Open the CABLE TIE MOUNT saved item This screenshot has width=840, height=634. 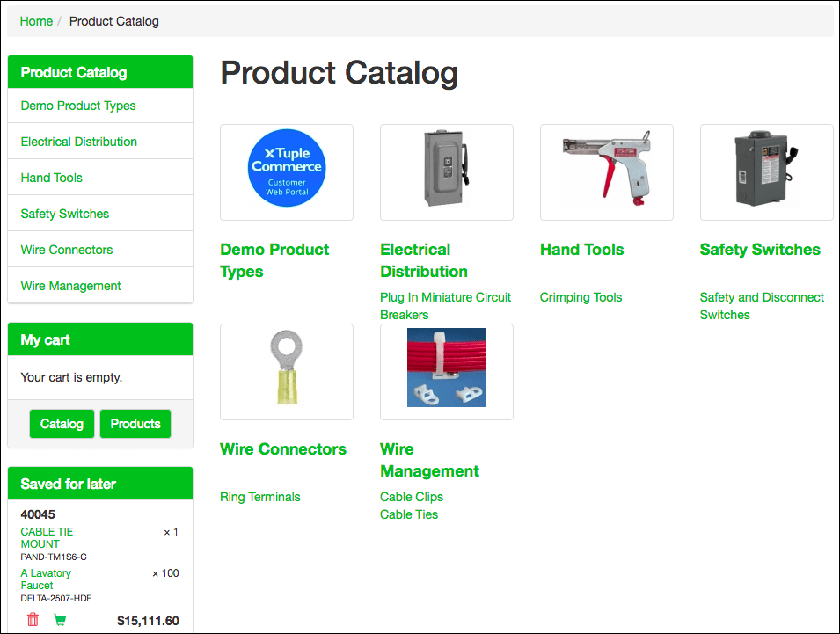[x=46, y=537]
